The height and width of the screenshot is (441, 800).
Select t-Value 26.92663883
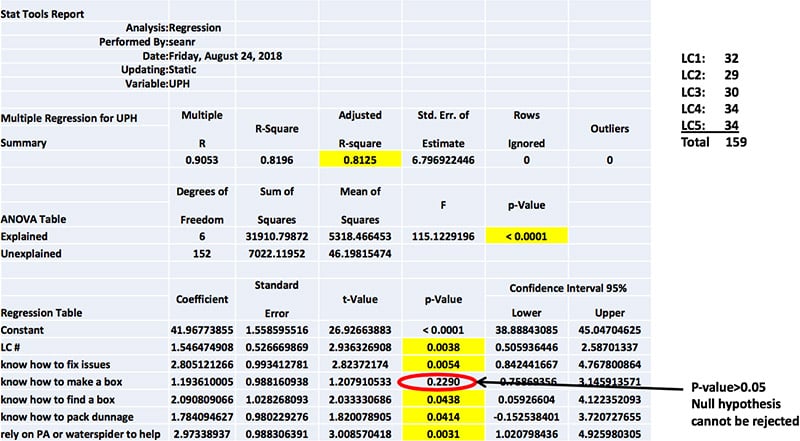click(x=360, y=330)
